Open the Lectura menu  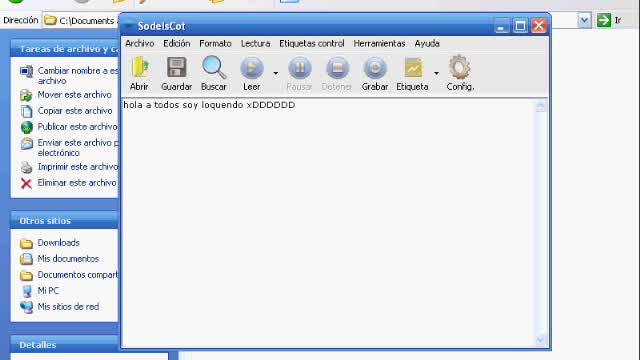pyautogui.click(x=256, y=43)
